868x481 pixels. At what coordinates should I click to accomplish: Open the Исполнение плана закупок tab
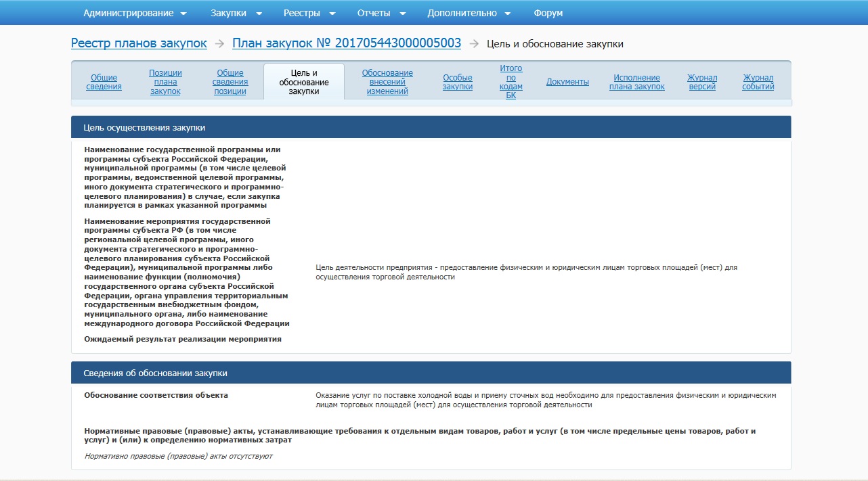pyautogui.click(x=636, y=82)
